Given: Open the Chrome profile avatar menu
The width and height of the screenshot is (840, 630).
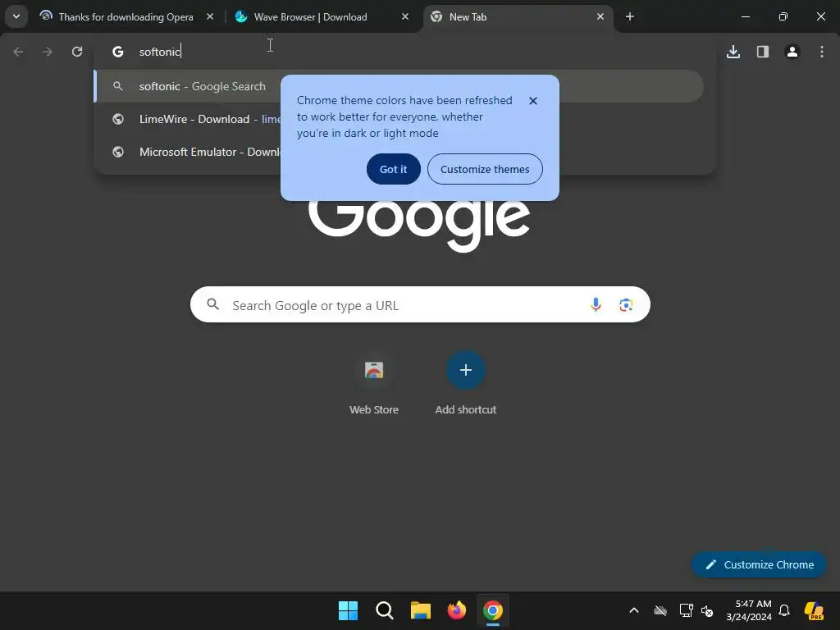Looking at the screenshot, I should [792, 52].
